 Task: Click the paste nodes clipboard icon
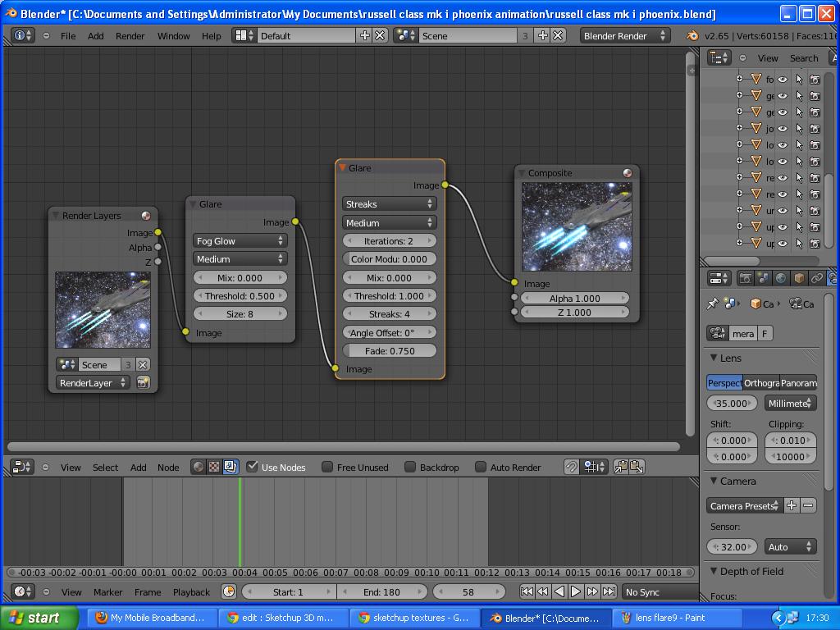(637, 467)
